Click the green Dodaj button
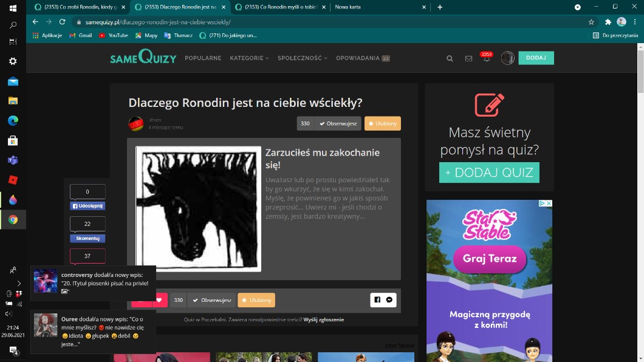This screenshot has height=362, width=644. [x=536, y=58]
